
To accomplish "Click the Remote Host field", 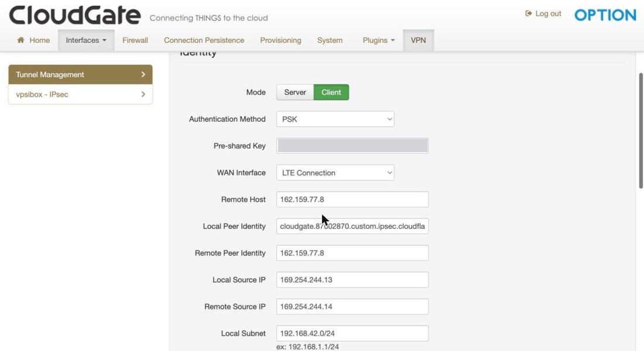I will pyautogui.click(x=352, y=199).
